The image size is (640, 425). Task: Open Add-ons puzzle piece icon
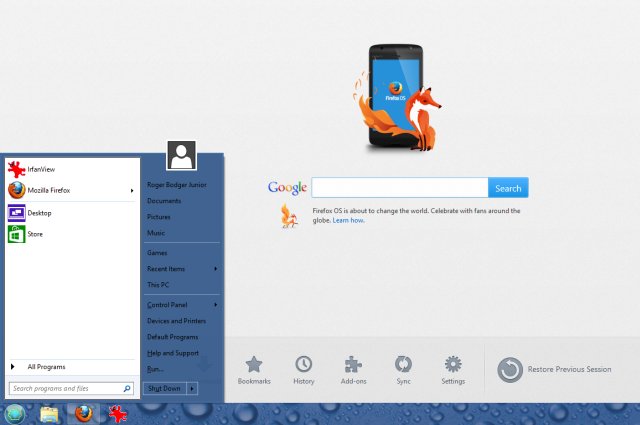pyautogui.click(x=353, y=364)
